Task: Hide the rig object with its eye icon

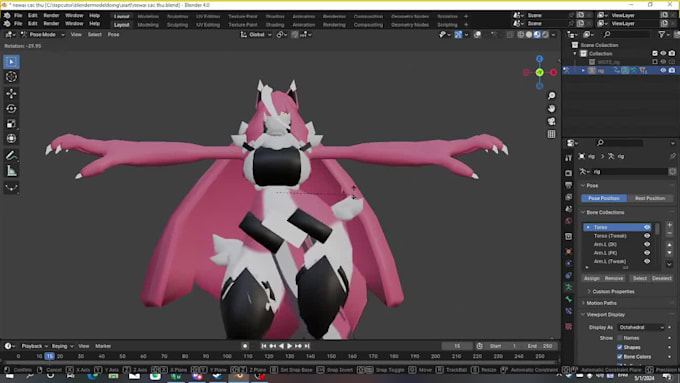Action: click(663, 70)
